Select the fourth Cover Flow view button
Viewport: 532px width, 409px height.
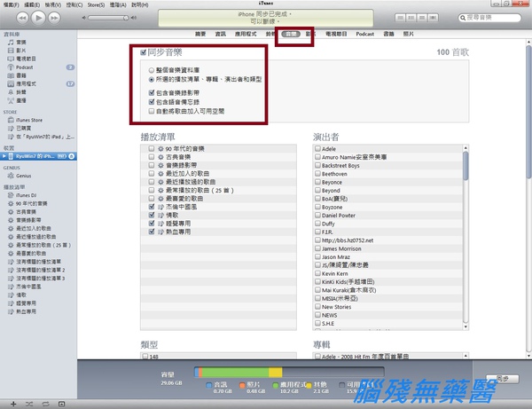433,18
